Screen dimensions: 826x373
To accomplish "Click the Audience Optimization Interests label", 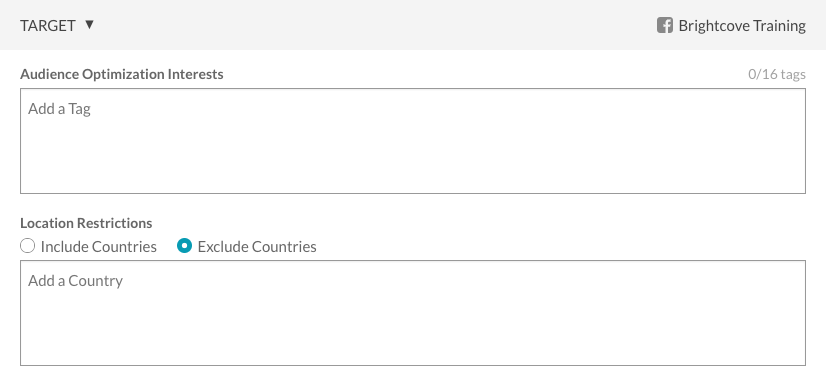I will (122, 74).
